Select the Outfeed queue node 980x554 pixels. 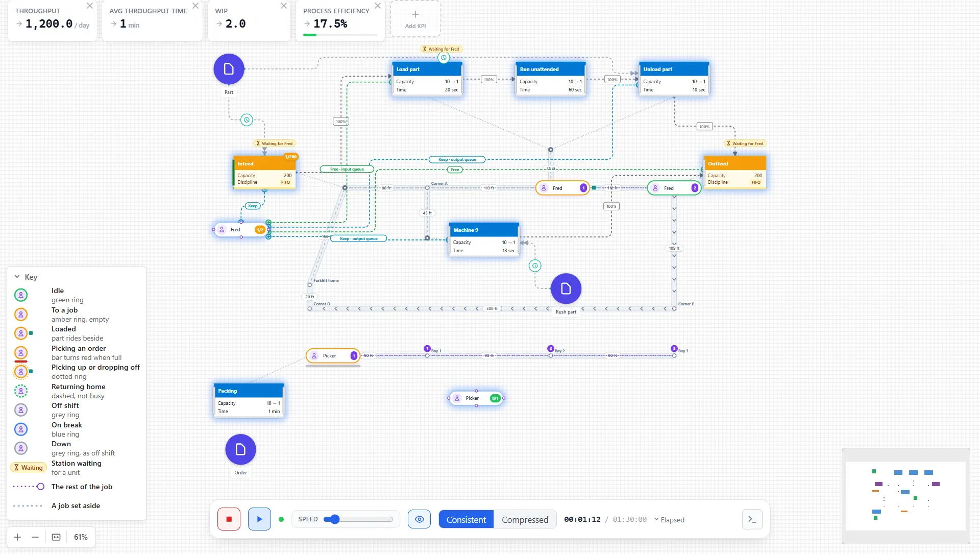[x=734, y=173]
